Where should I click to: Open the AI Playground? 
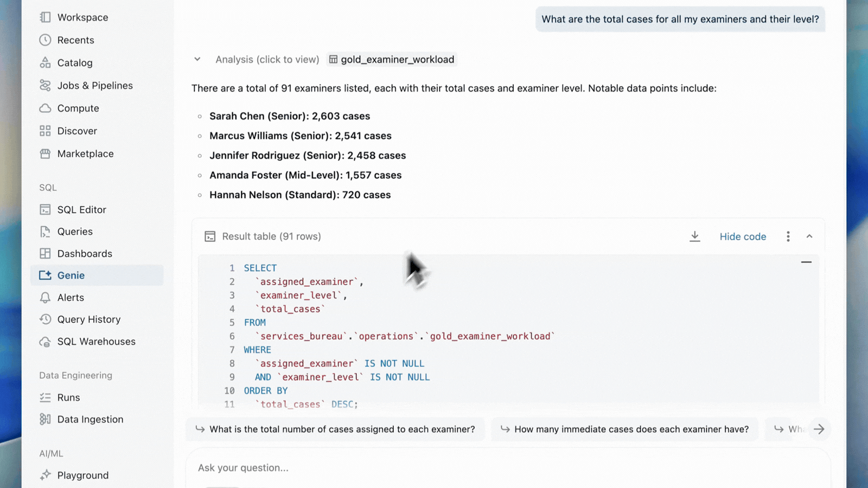(82, 475)
